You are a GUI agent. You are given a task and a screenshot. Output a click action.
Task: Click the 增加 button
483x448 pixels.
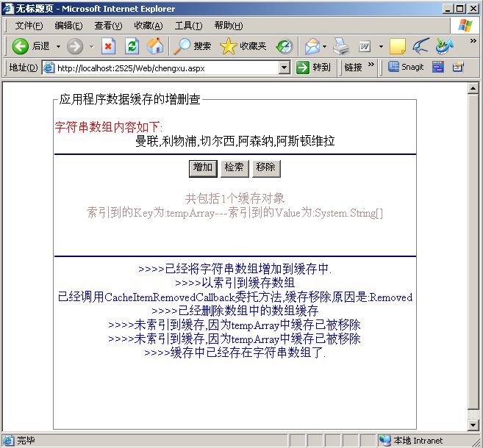point(203,168)
